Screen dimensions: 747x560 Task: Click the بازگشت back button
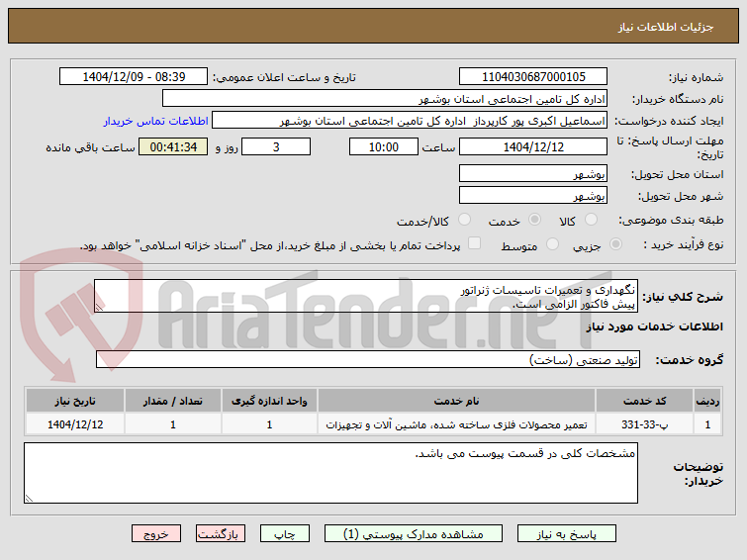click(221, 534)
